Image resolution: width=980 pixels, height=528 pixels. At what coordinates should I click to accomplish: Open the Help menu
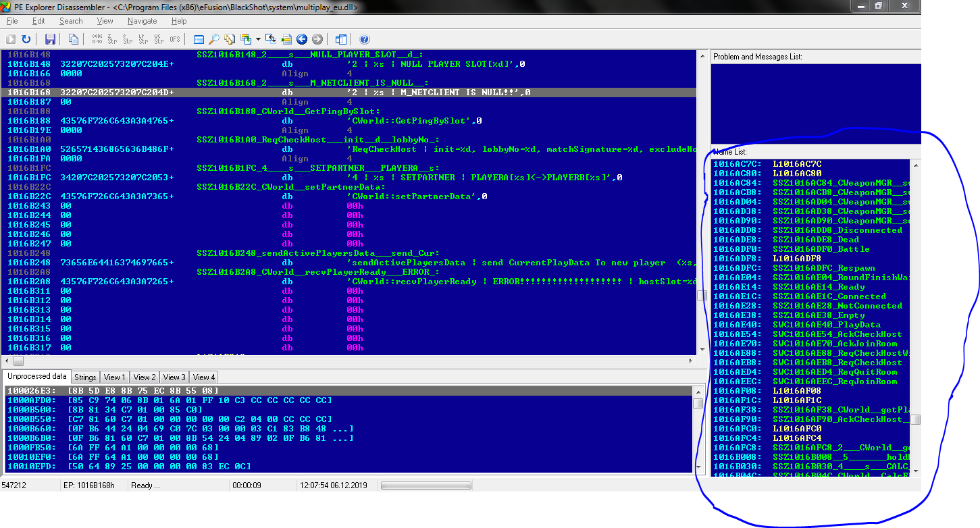tap(178, 21)
